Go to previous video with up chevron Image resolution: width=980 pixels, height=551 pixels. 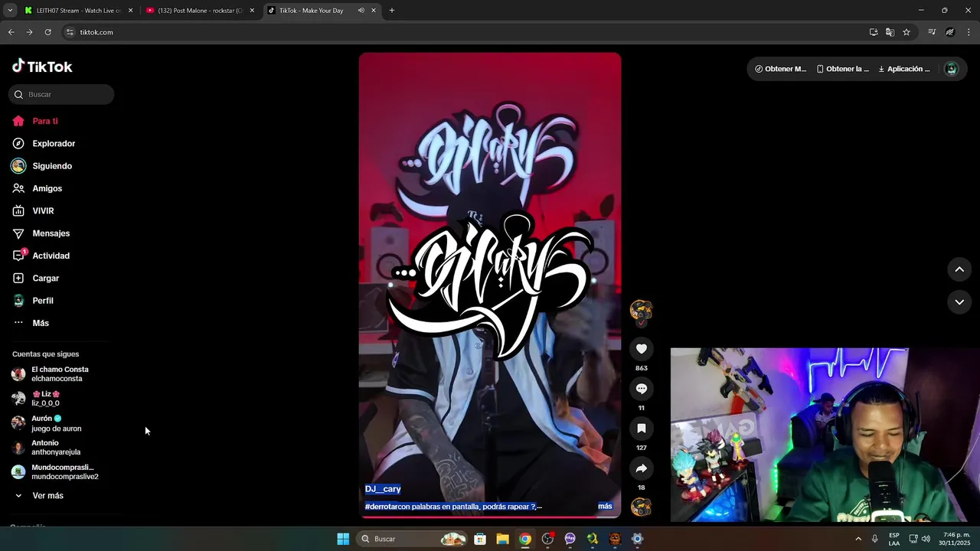[959, 269]
